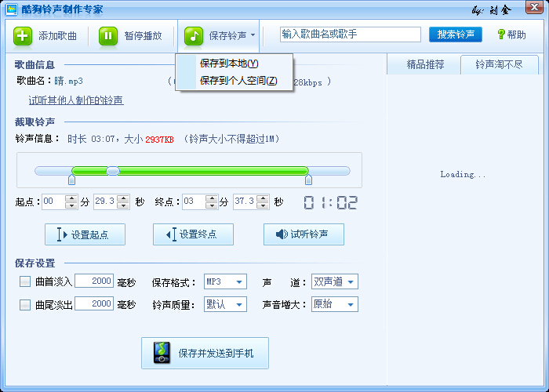Switch to the 铃声淘不尽 tab

(499, 65)
